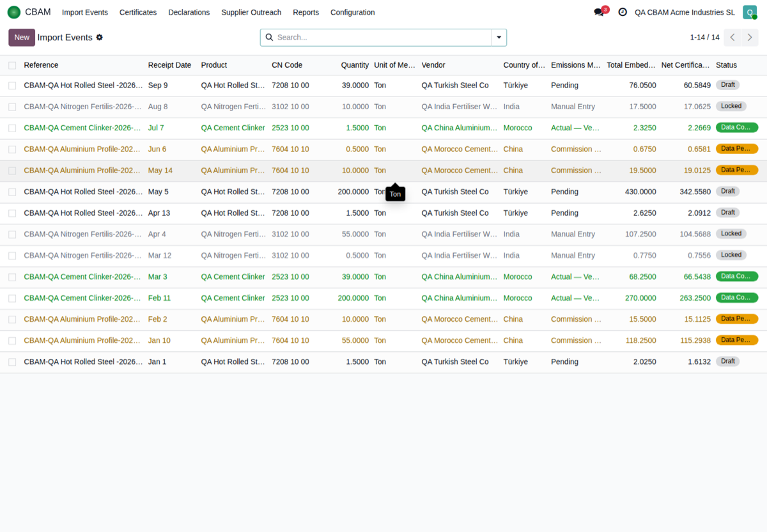Click net certificates 342.5580 value
The height and width of the screenshot is (532, 767).
click(x=695, y=192)
